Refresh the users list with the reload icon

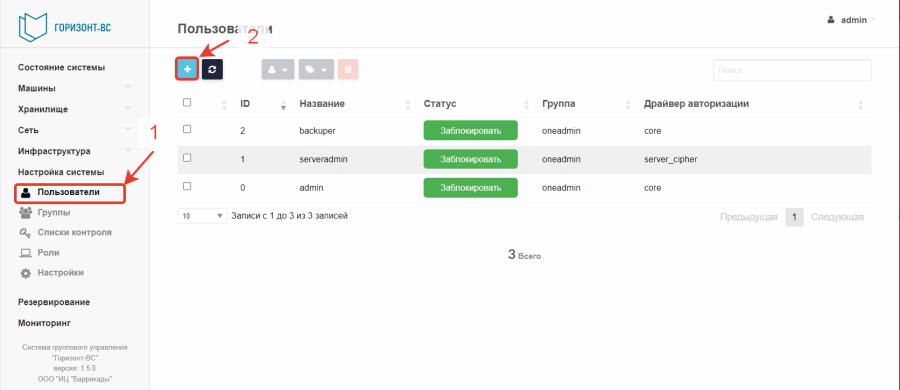(x=212, y=69)
